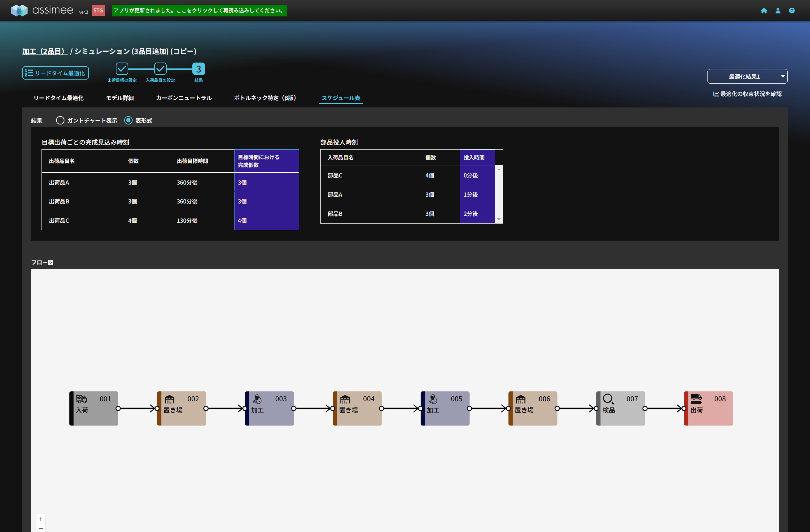The height and width of the screenshot is (532, 810).
Task: Switch to モデル詳細 tab
Action: click(x=120, y=98)
